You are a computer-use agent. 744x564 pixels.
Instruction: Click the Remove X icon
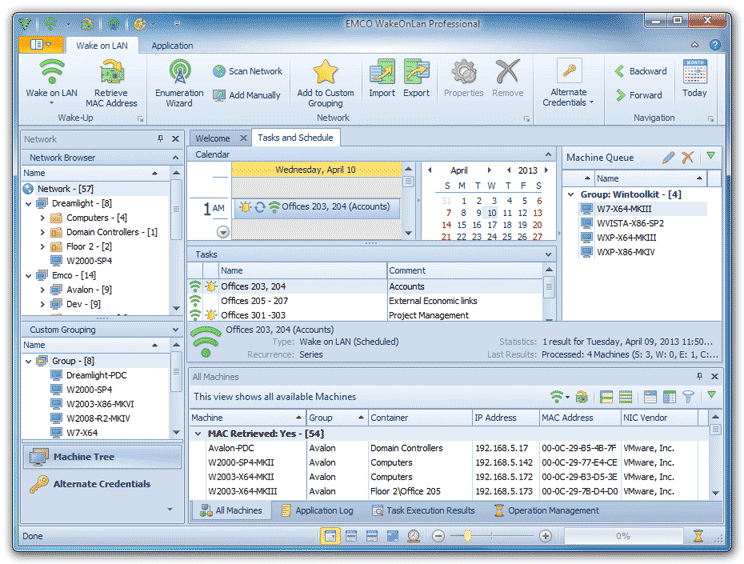pos(507,72)
